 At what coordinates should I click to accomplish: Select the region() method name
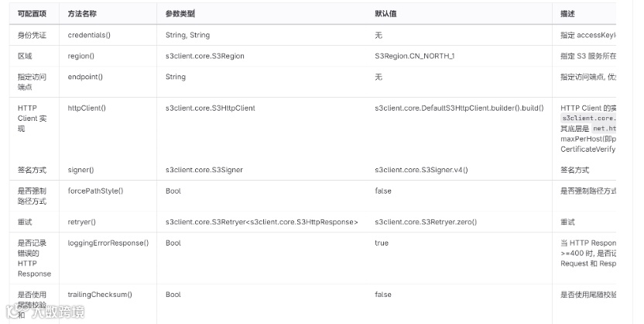coord(80,56)
